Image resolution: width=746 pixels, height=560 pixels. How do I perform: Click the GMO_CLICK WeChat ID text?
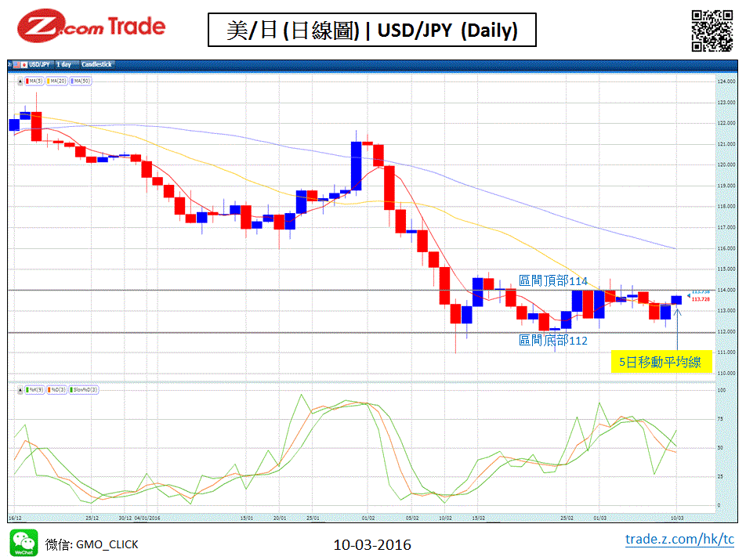(x=107, y=545)
